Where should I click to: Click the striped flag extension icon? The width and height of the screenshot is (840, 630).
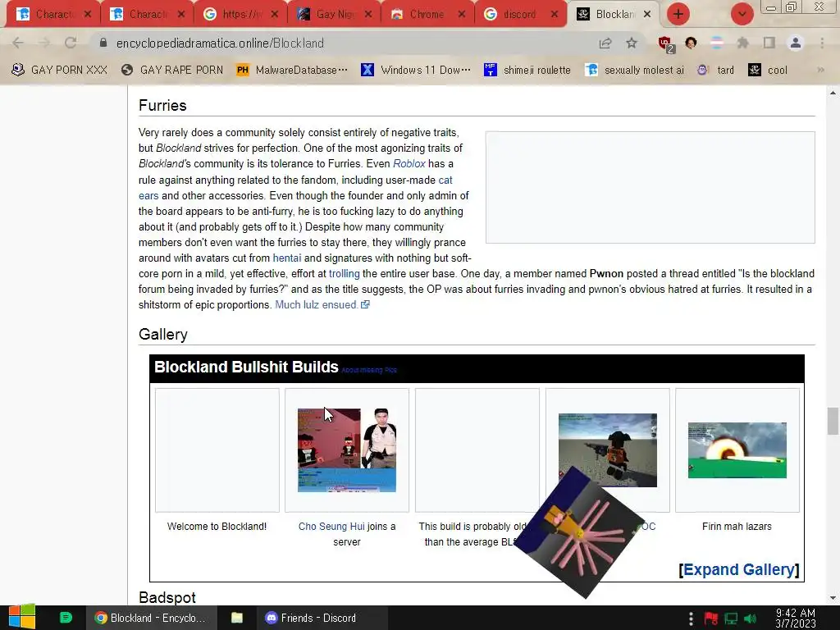[717, 43]
